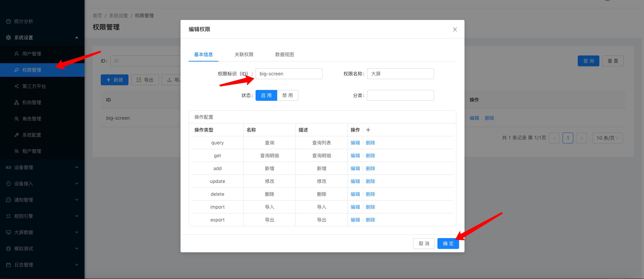Open 机构管理 sidebar item
The height and width of the screenshot is (279, 644).
pos(31,102)
